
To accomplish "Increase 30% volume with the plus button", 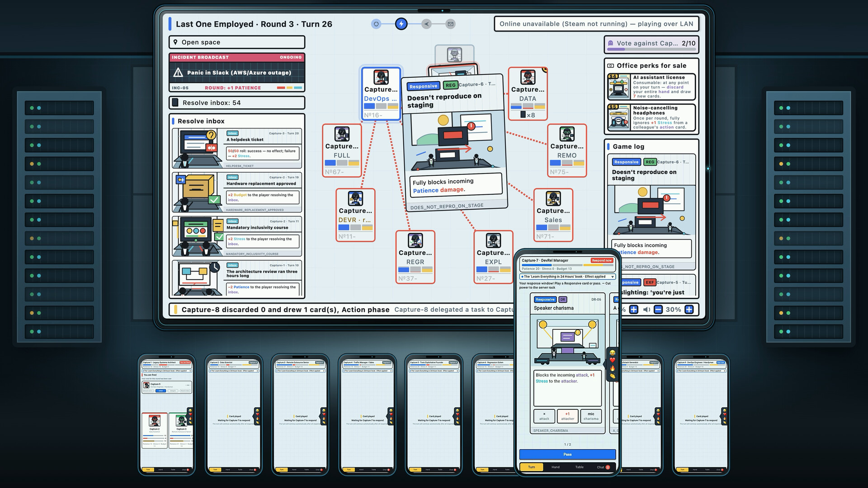I will coord(689,310).
